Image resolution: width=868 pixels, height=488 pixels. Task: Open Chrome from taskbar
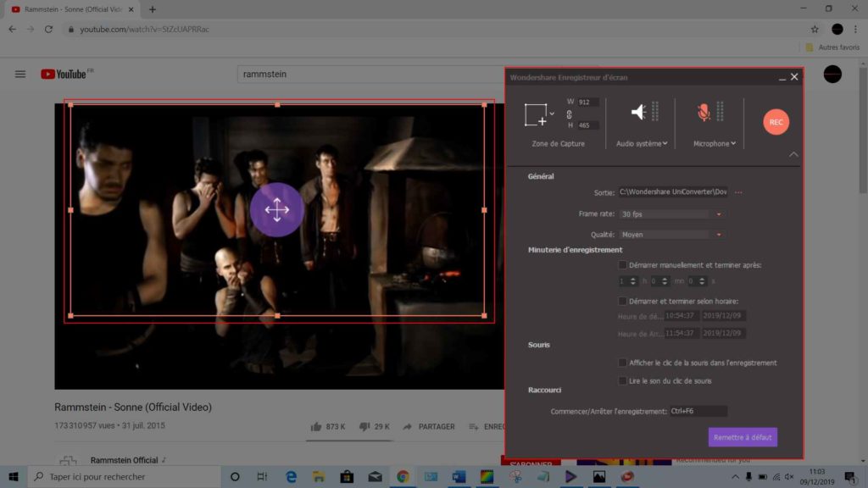[403, 476]
